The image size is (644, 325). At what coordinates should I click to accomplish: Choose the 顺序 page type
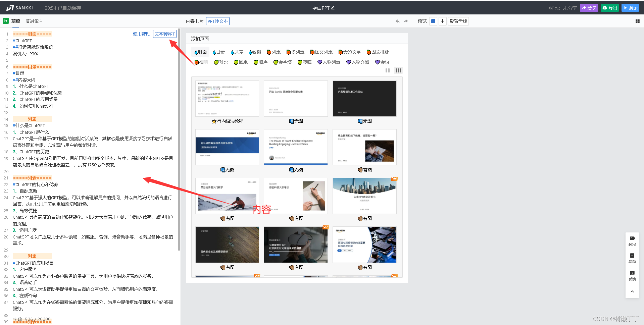pyautogui.click(x=261, y=62)
